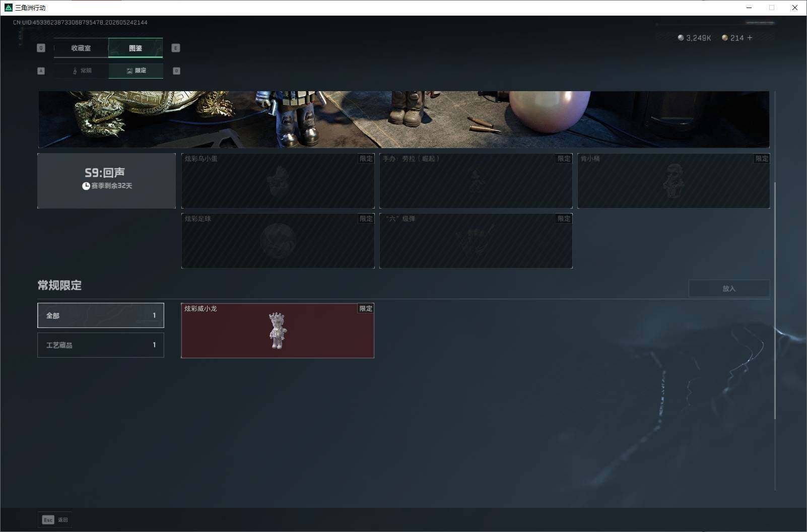The height and width of the screenshot is (532, 807).
Task: Click the vertical scrollbar on right side
Action: pyautogui.click(x=775, y=300)
